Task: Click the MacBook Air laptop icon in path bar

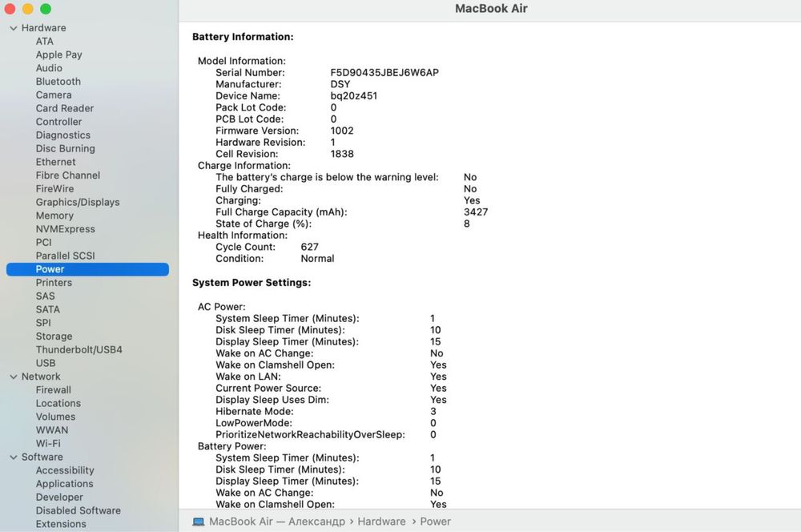Action: coord(198,522)
